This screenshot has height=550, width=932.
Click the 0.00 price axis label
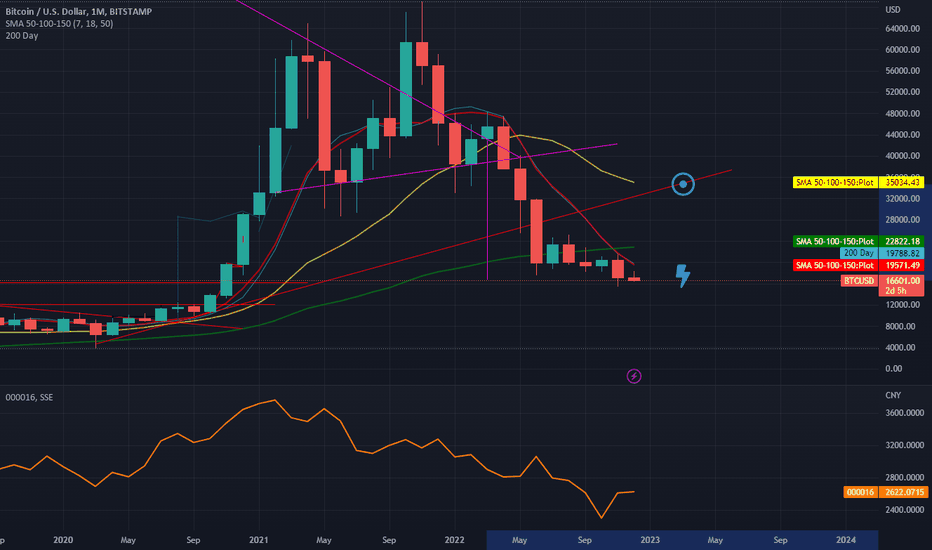tap(893, 369)
